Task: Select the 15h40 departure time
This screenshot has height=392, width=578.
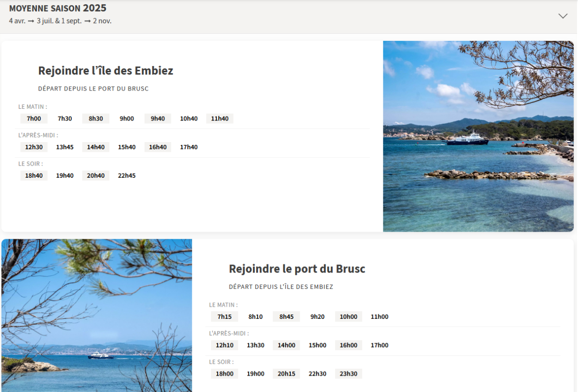Action: (127, 147)
